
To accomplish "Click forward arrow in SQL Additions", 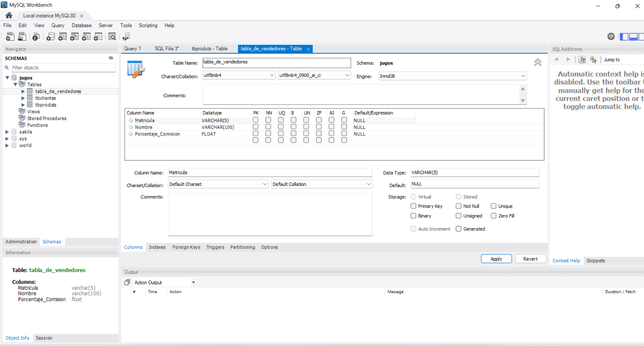I will click(568, 59).
